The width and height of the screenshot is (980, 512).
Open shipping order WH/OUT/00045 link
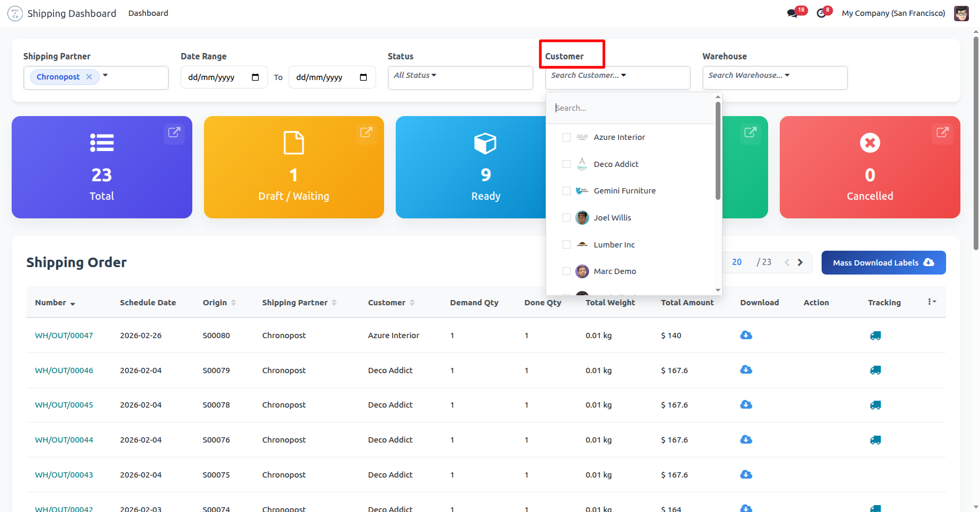click(64, 405)
